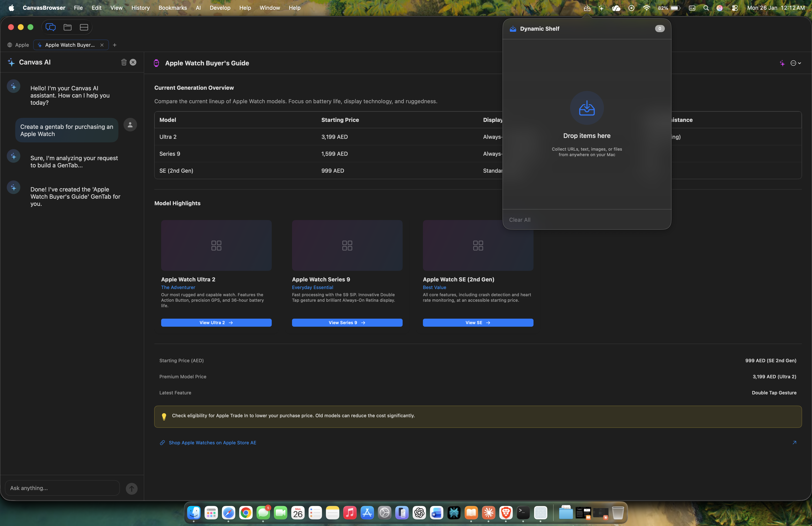This screenshot has height=526, width=812.
Task: Click the person icon next to the user prompt
Action: 130,125
